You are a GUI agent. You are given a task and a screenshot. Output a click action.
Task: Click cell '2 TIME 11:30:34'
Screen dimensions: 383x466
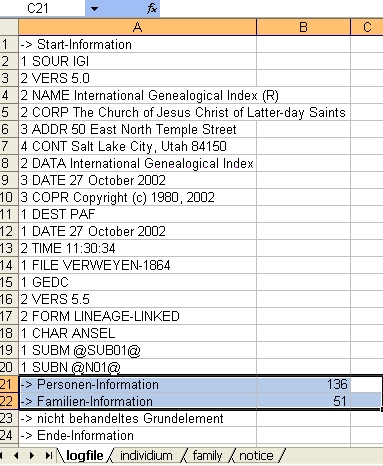coord(137,248)
